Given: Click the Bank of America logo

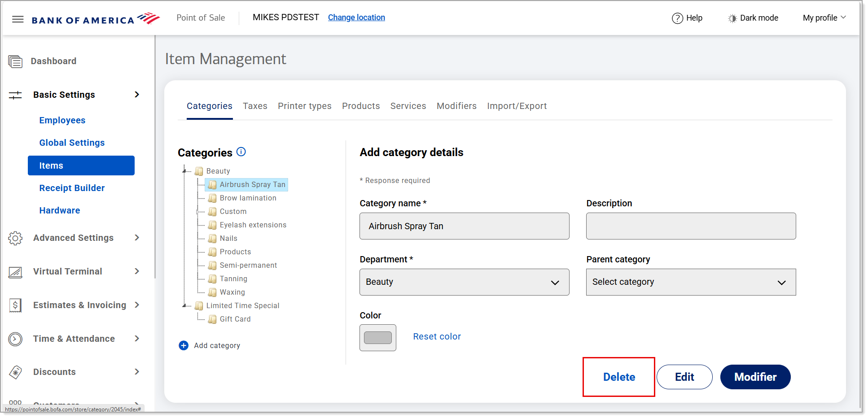Looking at the screenshot, I should 96,19.
